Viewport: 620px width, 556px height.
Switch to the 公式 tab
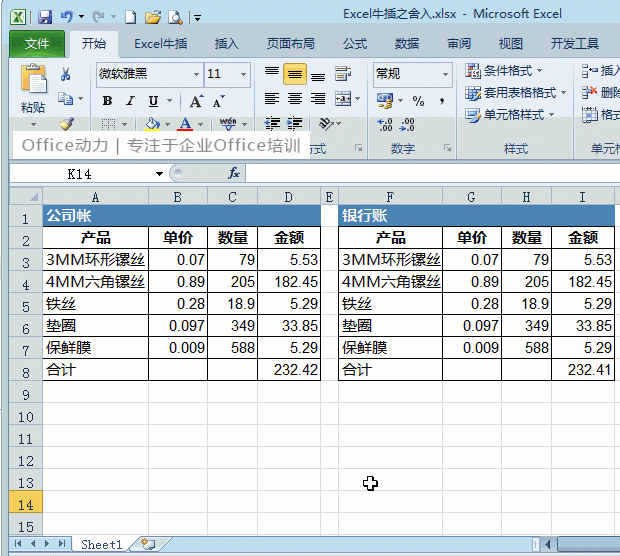[x=355, y=43]
